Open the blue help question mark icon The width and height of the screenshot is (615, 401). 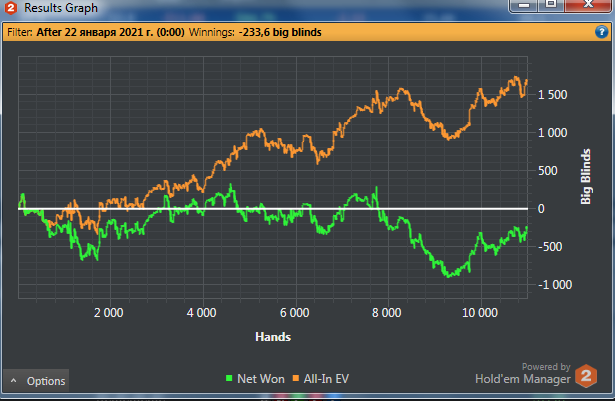[601, 32]
